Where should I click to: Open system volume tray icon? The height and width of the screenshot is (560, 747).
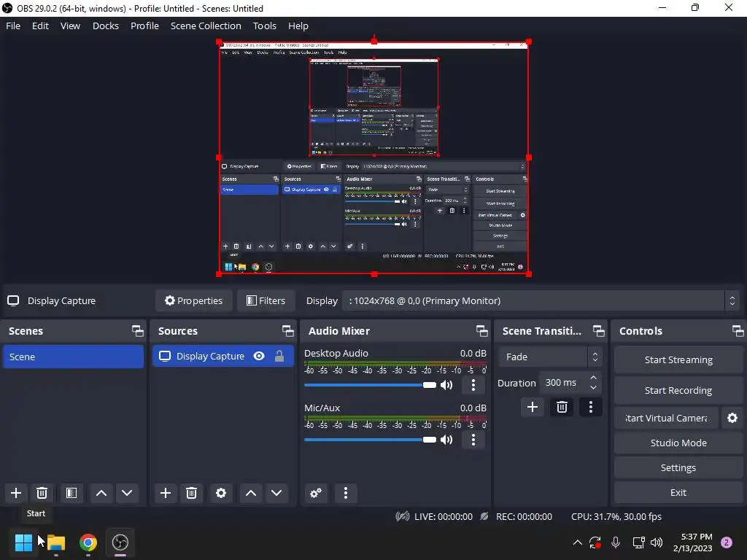[x=657, y=542]
